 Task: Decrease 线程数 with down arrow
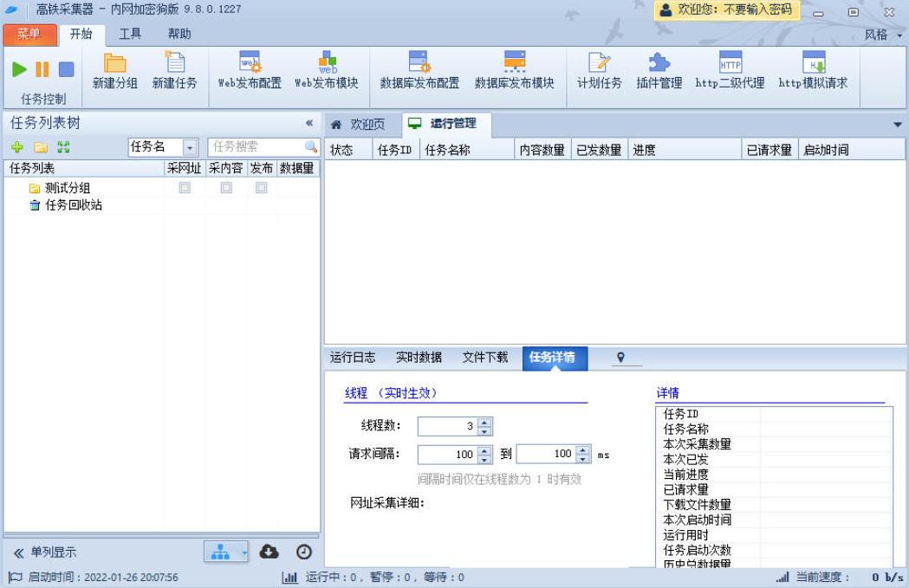pos(484,431)
